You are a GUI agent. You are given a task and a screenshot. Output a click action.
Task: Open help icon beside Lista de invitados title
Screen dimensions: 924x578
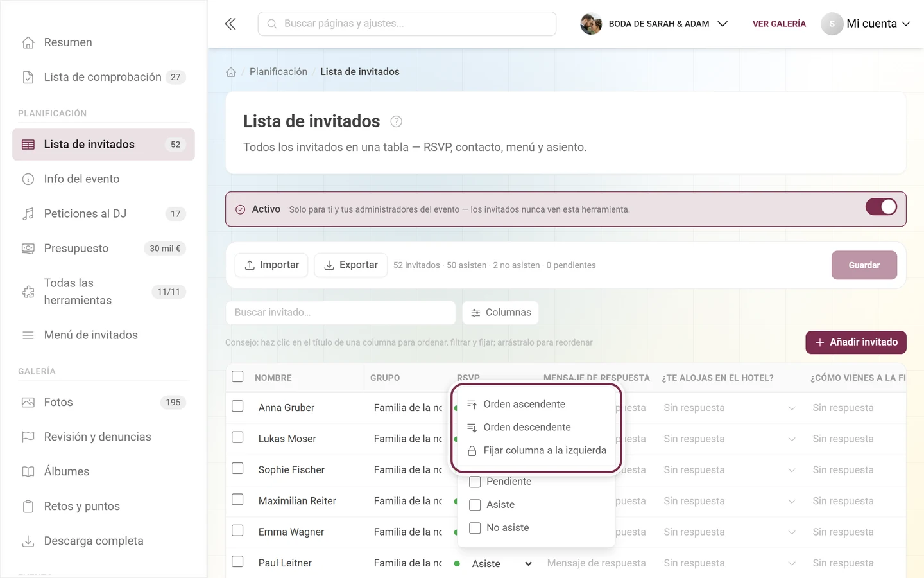tap(397, 121)
